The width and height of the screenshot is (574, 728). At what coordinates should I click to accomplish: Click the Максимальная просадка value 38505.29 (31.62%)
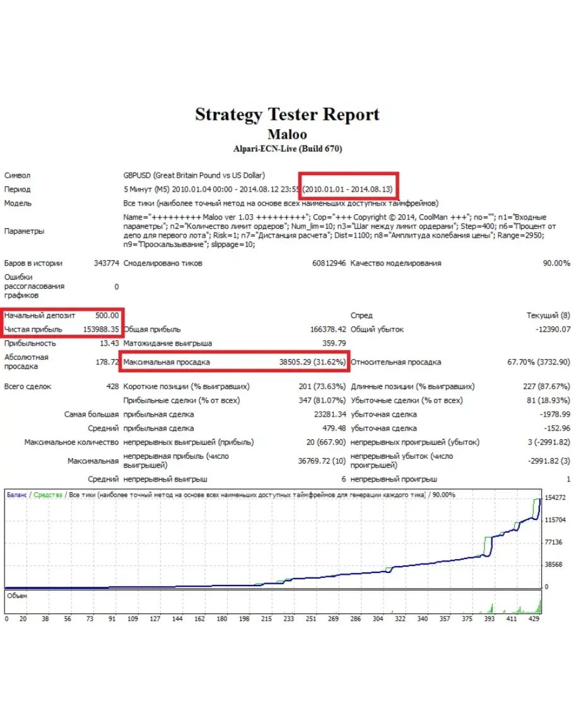point(312,362)
